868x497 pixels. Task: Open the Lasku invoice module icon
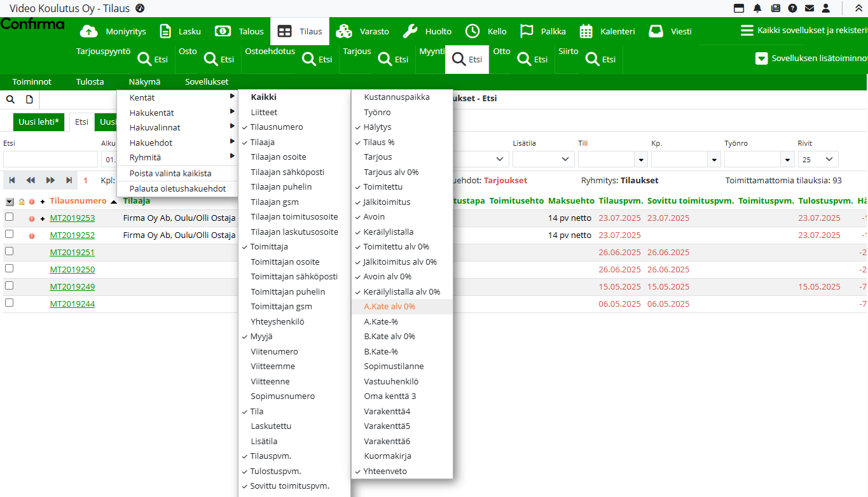[x=165, y=31]
